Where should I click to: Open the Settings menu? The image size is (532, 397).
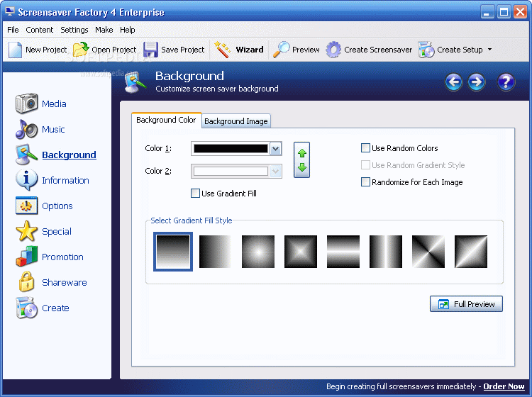pyautogui.click(x=74, y=30)
